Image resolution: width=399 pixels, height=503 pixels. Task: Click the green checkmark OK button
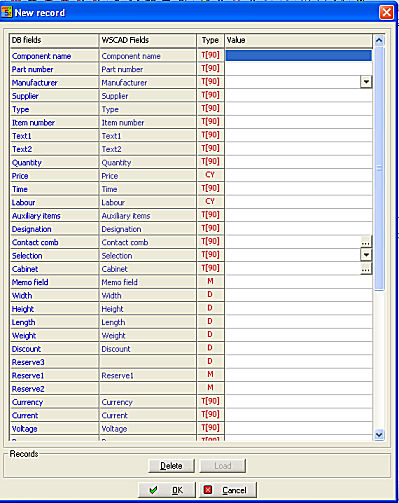click(x=167, y=490)
